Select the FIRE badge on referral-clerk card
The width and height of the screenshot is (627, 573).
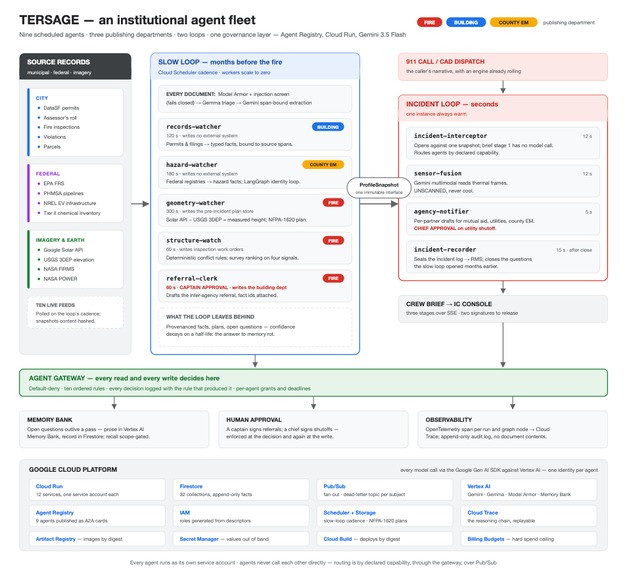333,278
